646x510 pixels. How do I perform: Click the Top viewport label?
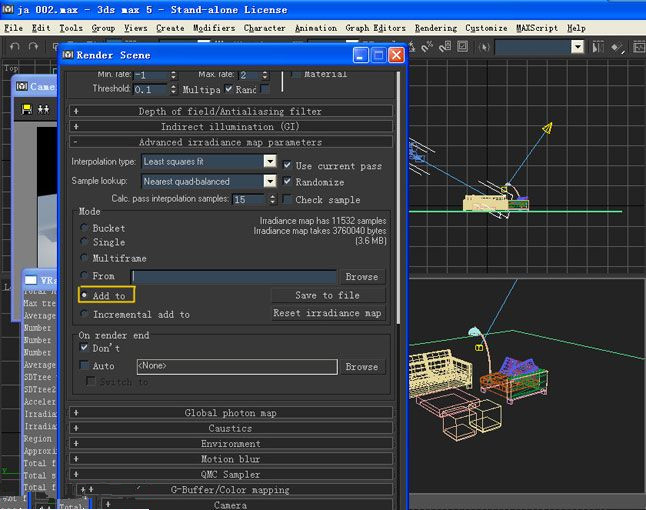click(11, 68)
